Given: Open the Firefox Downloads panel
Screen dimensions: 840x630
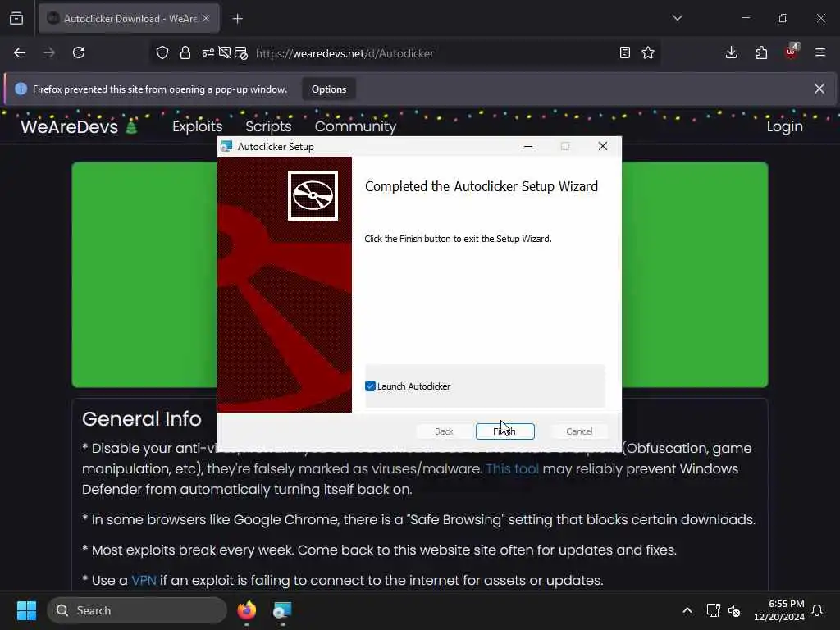Looking at the screenshot, I should point(731,52).
